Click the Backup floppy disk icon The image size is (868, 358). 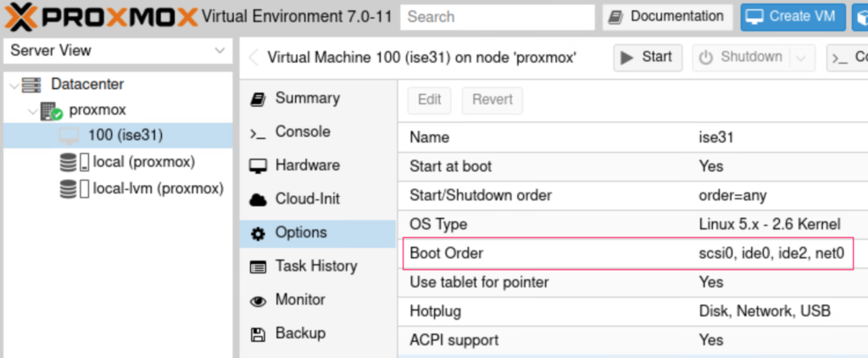click(x=258, y=335)
